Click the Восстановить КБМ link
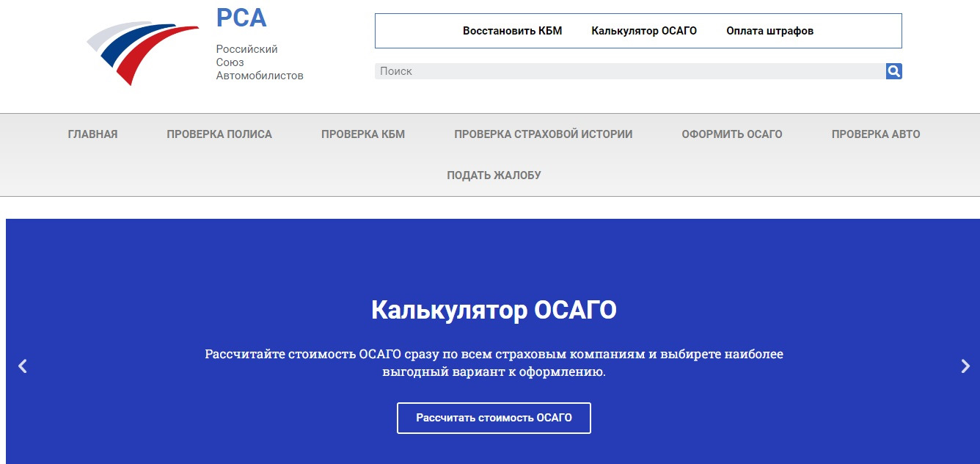The height and width of the screenshot is (464, 980). pyautogui.click(x=513, y=31)
